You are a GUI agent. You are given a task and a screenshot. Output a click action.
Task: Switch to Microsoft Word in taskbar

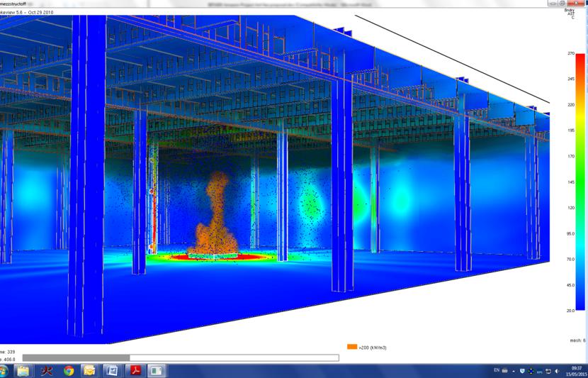pyautogui.click(x=112, y=371)
